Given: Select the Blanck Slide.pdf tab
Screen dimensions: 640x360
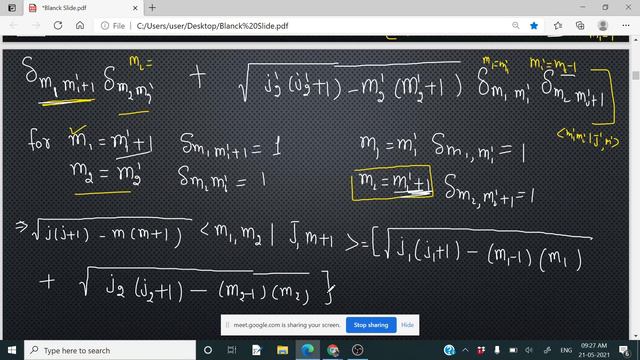Looking at the screenshot, I should (x=84, y=8).
